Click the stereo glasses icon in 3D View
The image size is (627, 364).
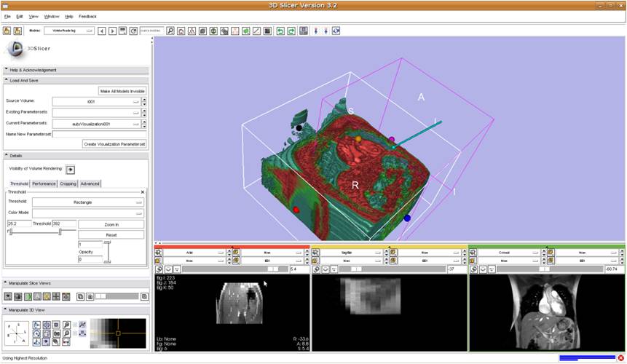(66, 341)
